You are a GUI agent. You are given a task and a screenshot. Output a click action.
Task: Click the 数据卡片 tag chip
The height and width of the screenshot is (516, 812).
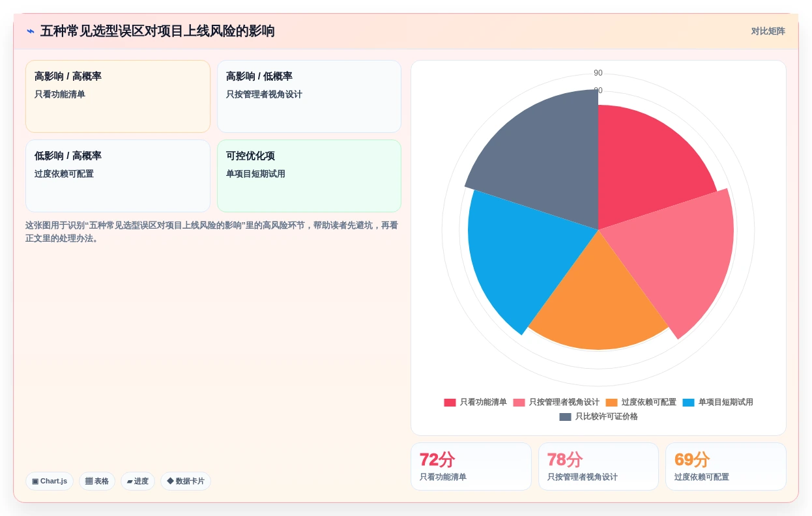[x=186, y=481]
